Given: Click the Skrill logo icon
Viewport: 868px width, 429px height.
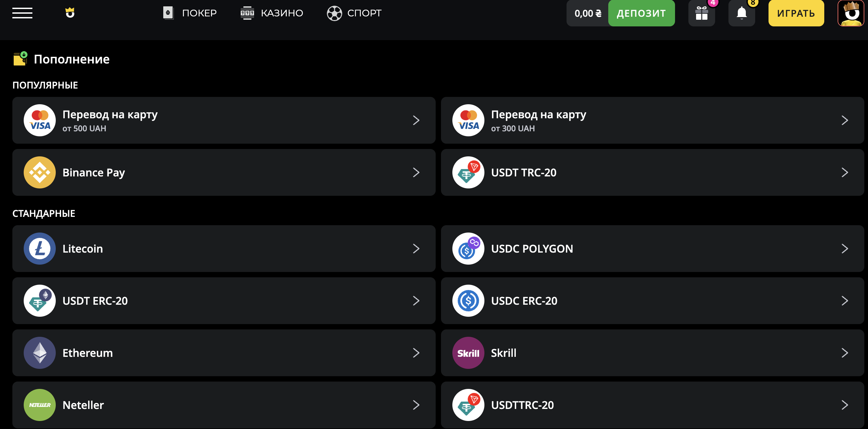Looking at the screenshot, I should 468,353.
